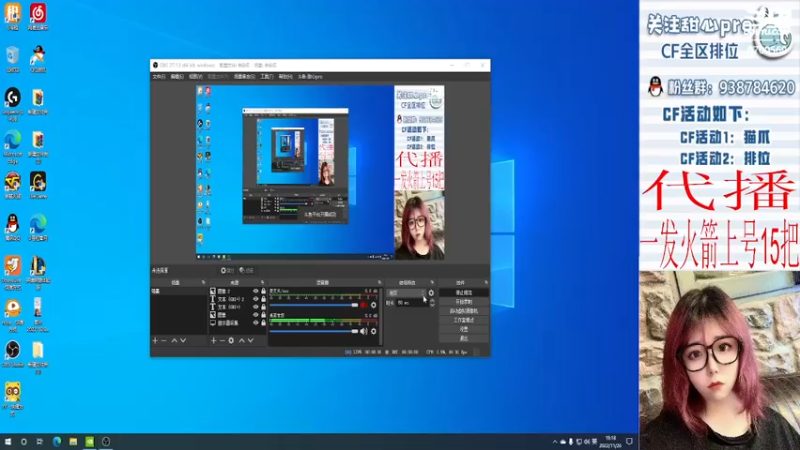Open NetEase Cloud Music desktop icon
The width and height of the screenshot is (800, 450).
pyautogui.click(x=38, y=17)
